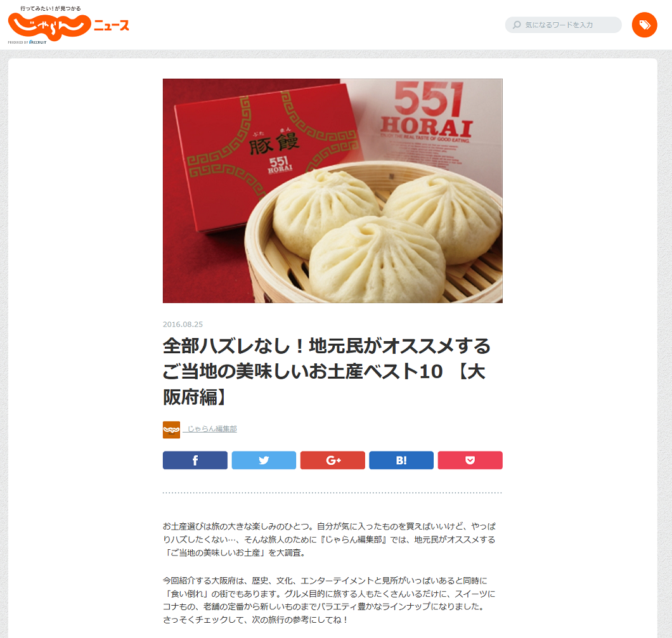Click the paragraph beginning 今回紹介する大阪府は
Viewport: 672px width, 638px height.
click(329, 601)
